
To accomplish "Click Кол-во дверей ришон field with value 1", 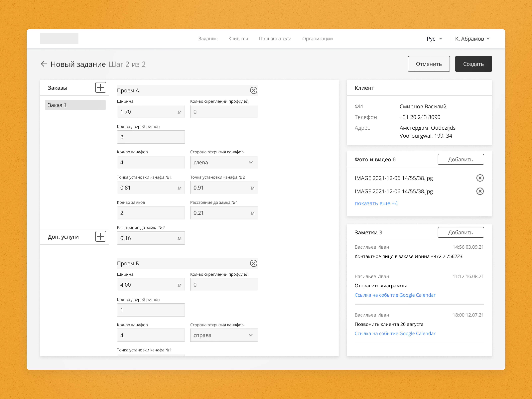I will coord(151,310).
